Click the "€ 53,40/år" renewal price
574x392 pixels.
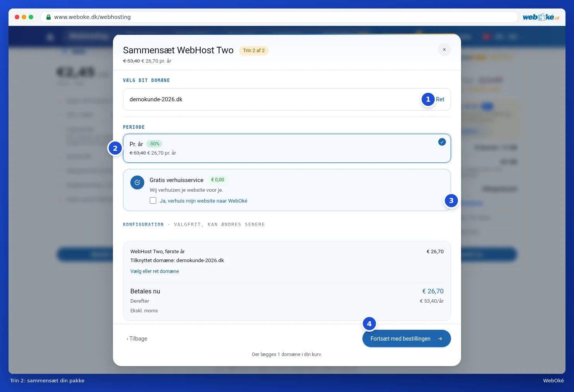432,301
